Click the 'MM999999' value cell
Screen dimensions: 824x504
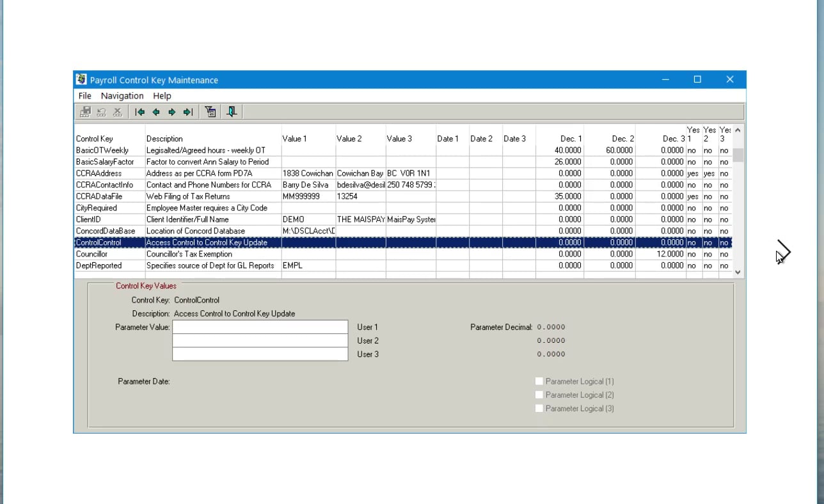[308, 196]
